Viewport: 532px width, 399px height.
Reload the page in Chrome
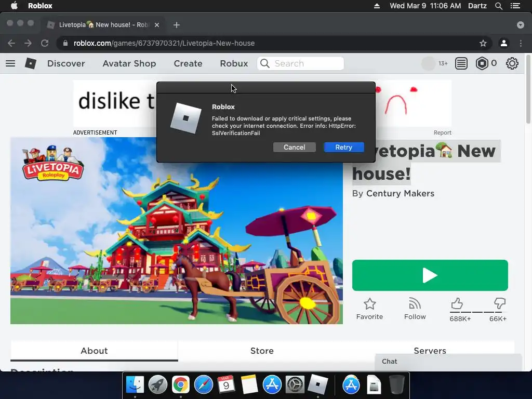(45, 43)
